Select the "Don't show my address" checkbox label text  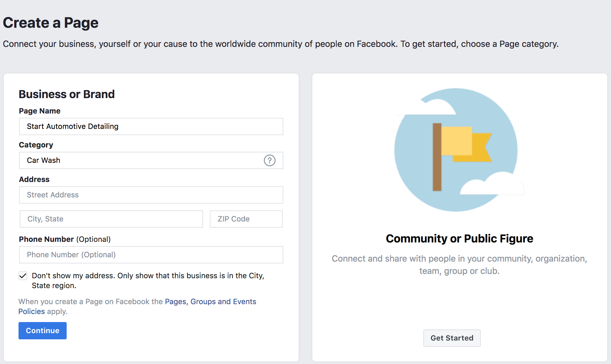pyautogui.click(x=148, y=280)
